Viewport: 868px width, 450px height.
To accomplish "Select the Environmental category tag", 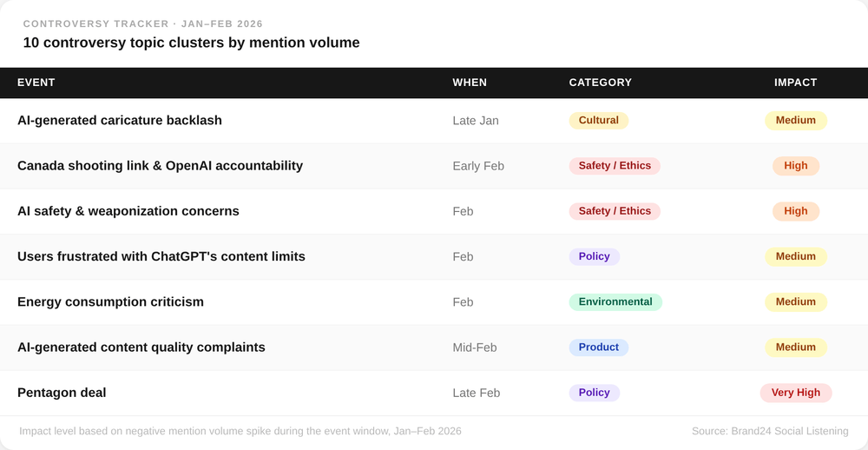I will tap(615, 302).
